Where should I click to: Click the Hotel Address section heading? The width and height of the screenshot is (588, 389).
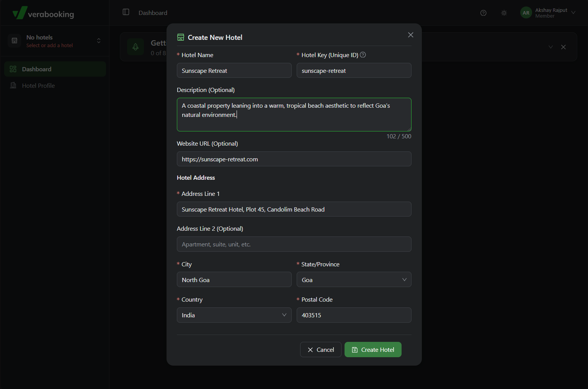[196, 178]
